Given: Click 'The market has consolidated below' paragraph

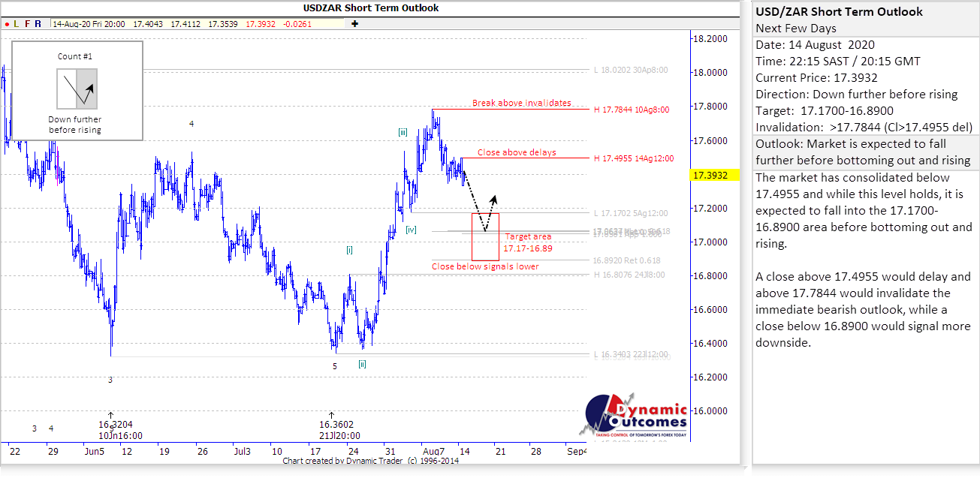Looking at the screenshot, I should tap(864, 211).
